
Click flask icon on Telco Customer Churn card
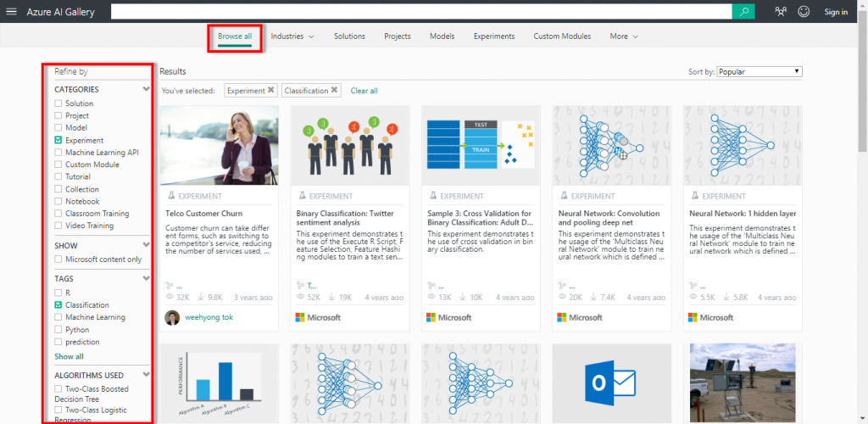pos(170,196)
